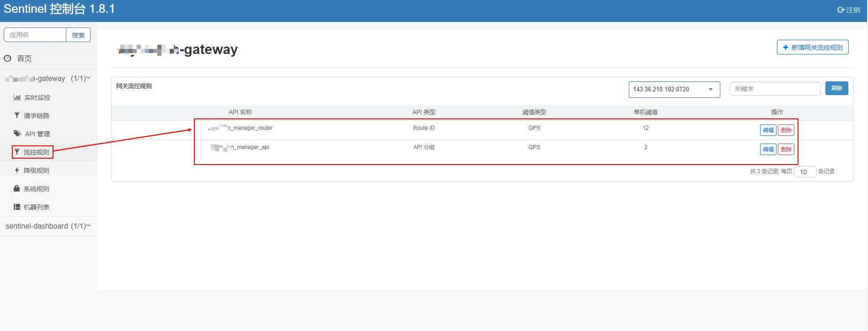Viewport: 868px width, 331px height.
Task: Click the logout icon beside 注销
Action: click(x=841, y=10)
